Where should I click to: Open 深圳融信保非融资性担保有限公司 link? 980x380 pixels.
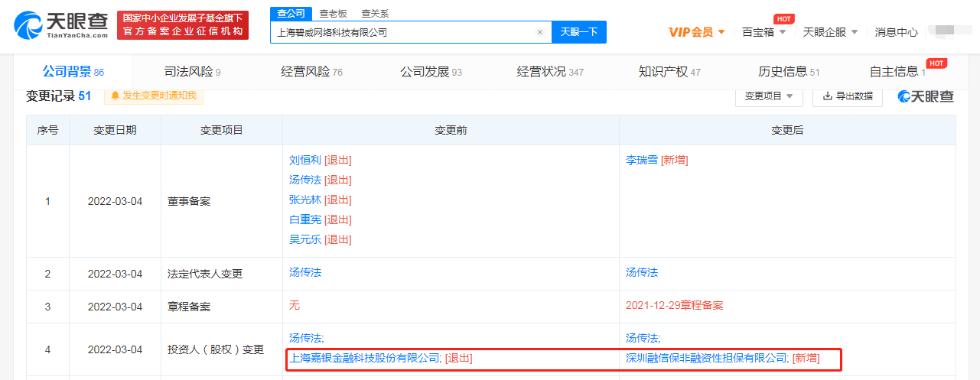tap(707, 357)
